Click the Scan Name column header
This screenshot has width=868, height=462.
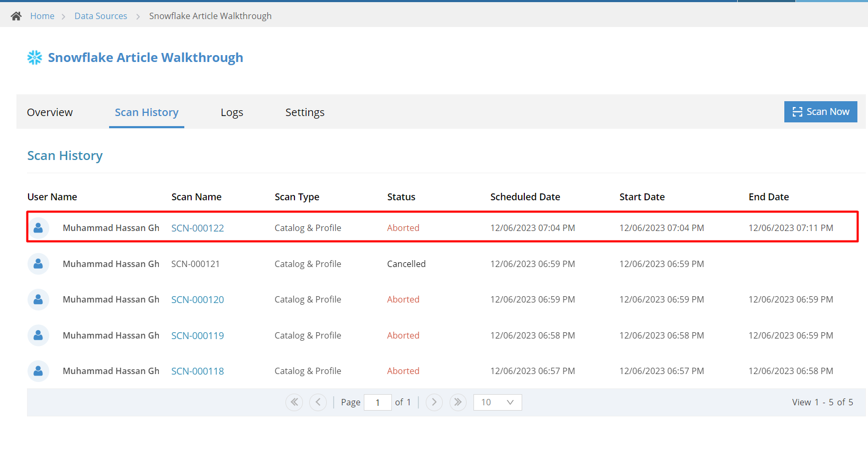point(196,197)
